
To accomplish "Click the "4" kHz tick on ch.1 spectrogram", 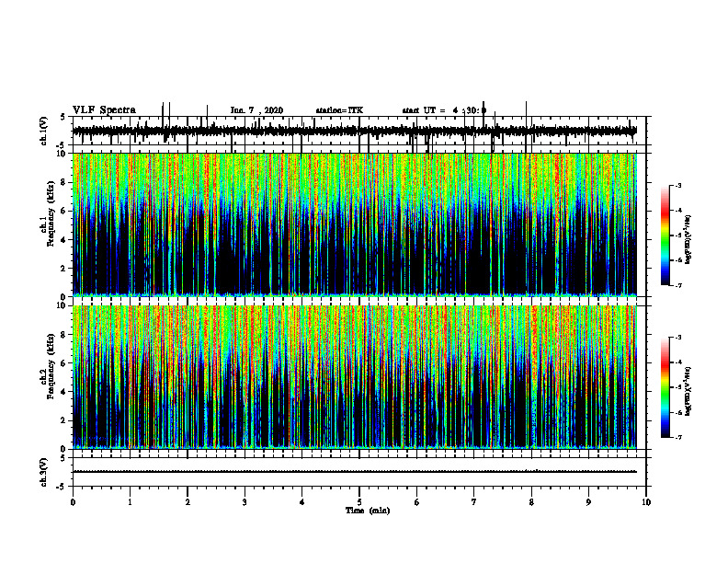I will [64, 240].
